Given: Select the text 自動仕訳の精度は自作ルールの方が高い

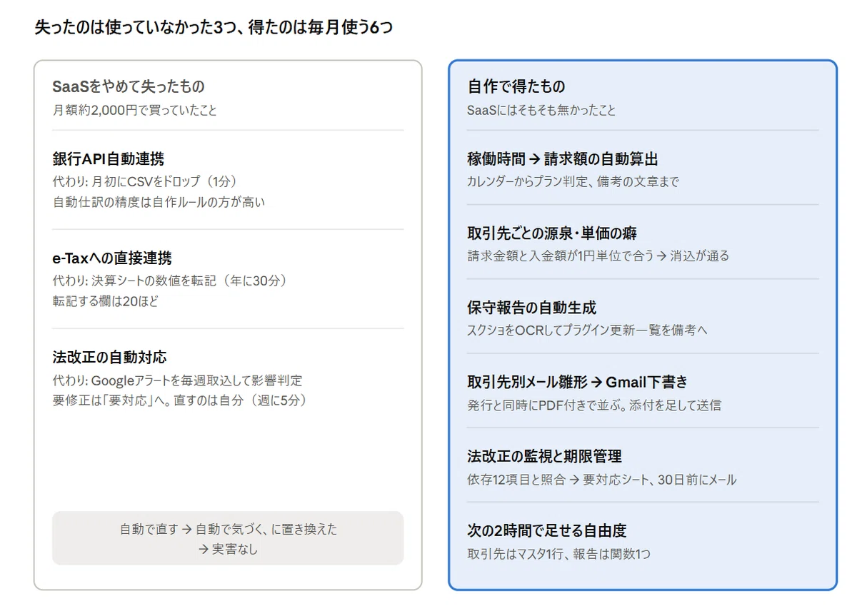Looking at the screenshot, I should 159,202.
